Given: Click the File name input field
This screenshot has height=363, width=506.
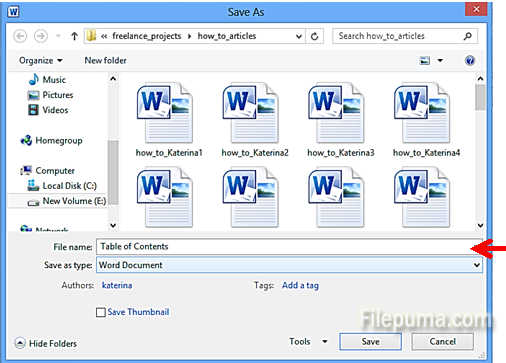Looking at the screenshot, I should click(x=289, y=247).
